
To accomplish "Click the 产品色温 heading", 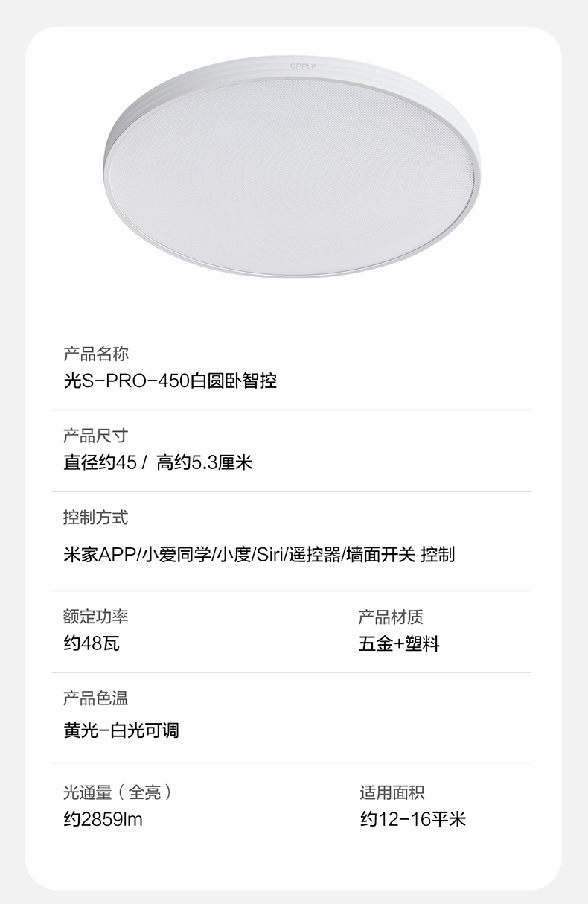I will 96,698.
